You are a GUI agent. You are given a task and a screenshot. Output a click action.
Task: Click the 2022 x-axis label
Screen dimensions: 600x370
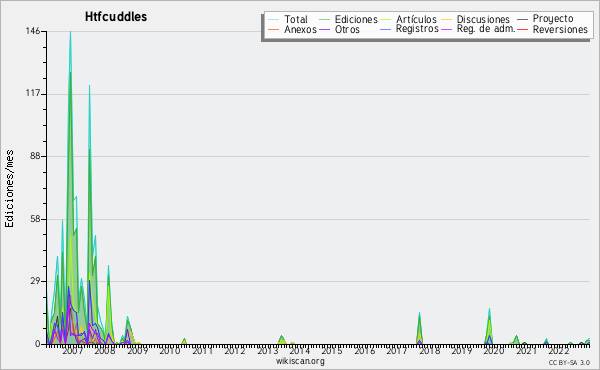pyautogui.click(x=559, y=350)
